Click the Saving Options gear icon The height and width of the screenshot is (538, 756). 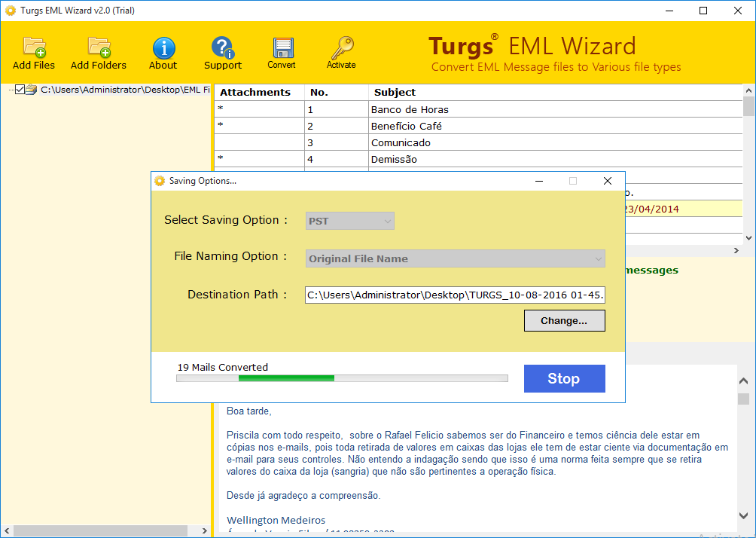point(160,181)
